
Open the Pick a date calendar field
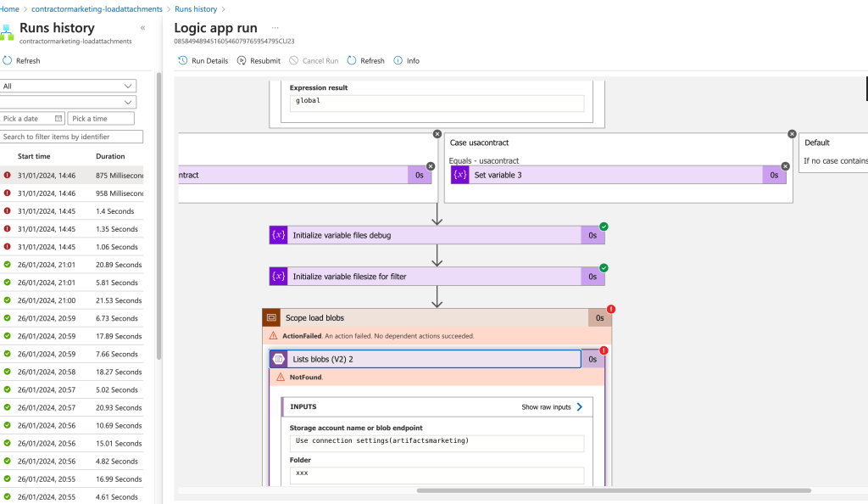coord(32,119)
